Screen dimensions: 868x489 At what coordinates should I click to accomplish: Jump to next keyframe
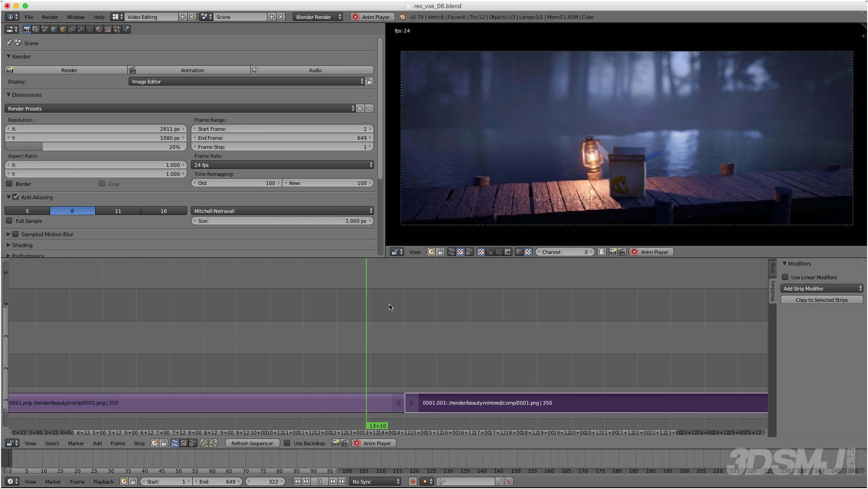click(x=333, y=482)
